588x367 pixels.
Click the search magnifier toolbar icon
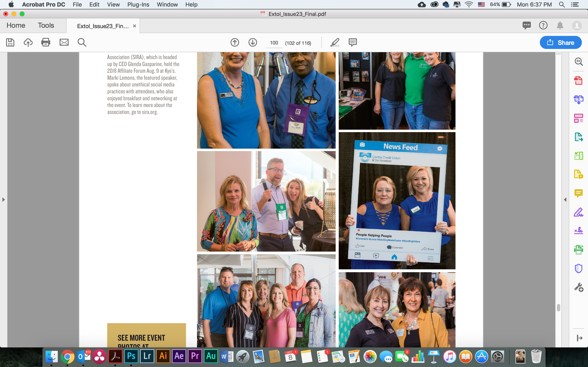click(x=82, y=42)
